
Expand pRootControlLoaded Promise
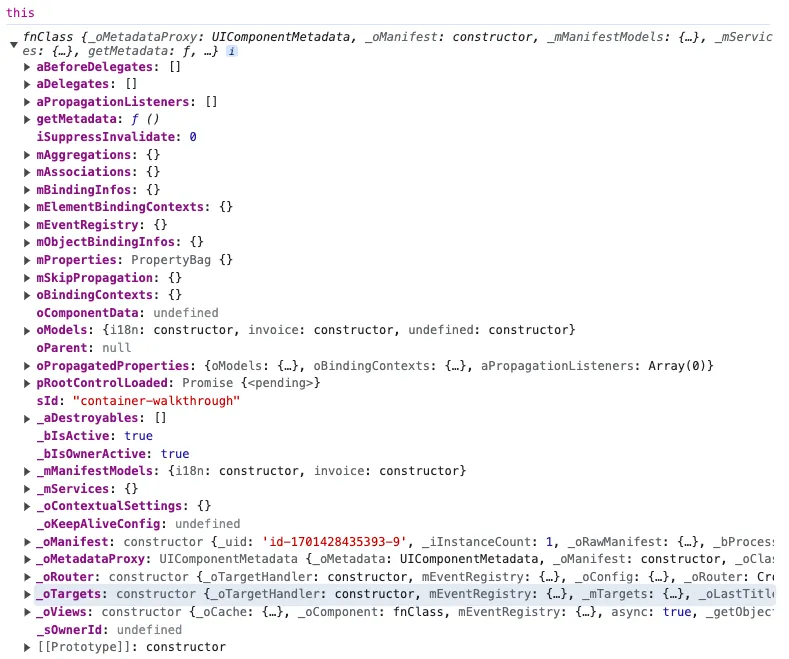(27, 383)
